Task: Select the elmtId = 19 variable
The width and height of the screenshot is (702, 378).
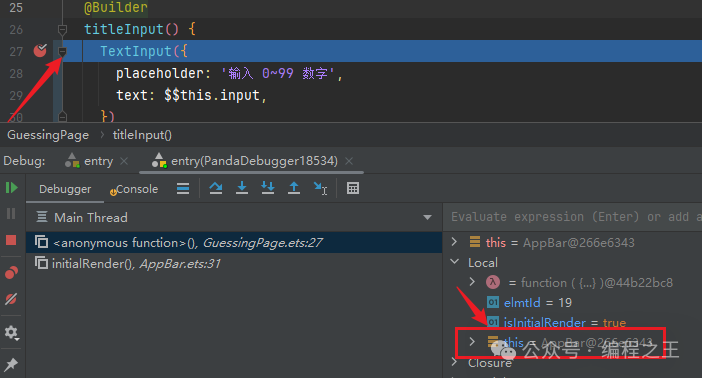Action: click(x=529, y=303)
